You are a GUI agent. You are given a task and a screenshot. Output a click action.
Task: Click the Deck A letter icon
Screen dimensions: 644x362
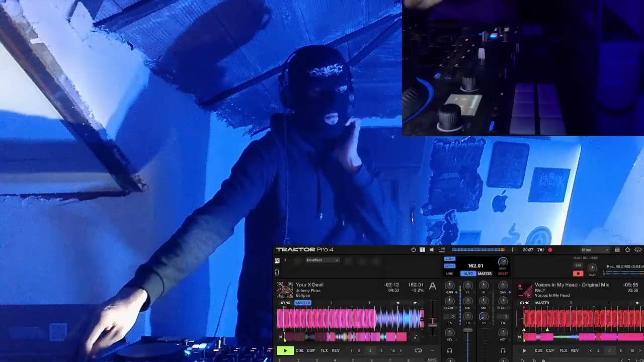click(433, 286)
